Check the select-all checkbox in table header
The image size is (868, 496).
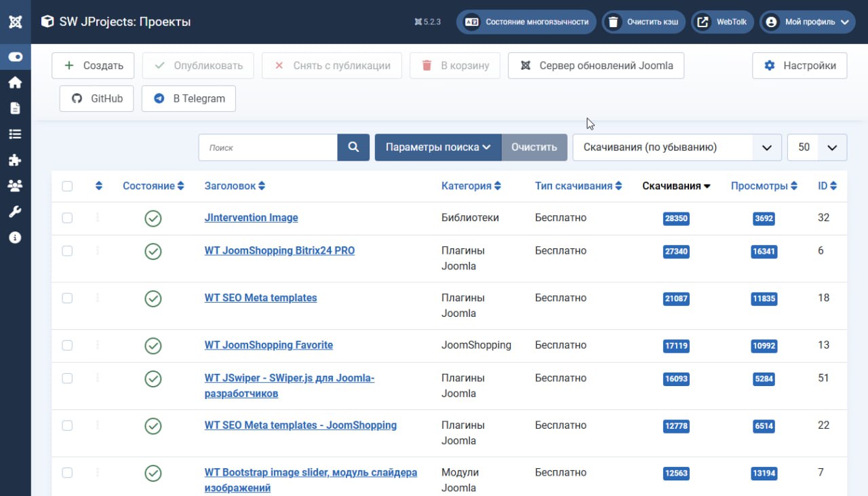click(67, 186)
